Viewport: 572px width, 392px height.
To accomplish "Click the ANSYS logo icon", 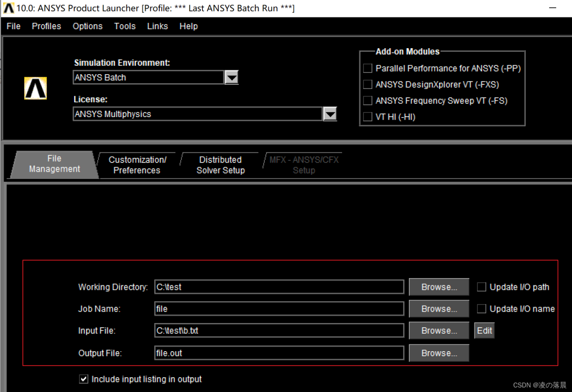I will [x=35, y=88].
